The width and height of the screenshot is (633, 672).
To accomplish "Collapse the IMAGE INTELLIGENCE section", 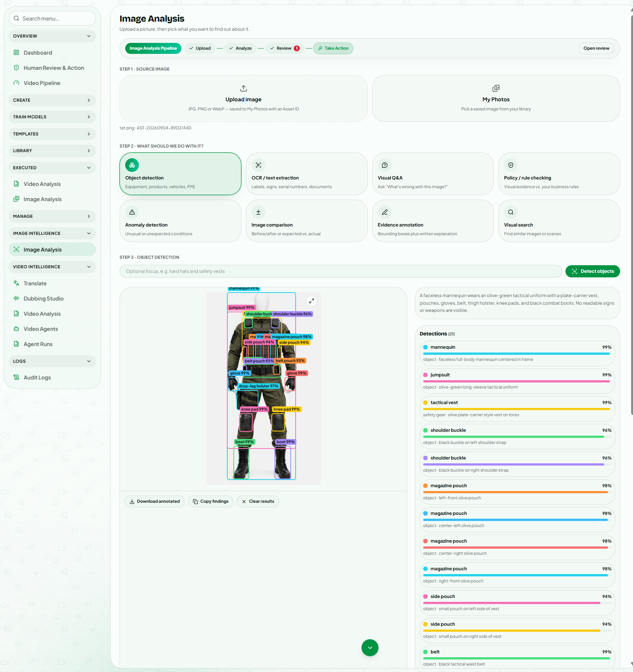I will click(52, 233).
